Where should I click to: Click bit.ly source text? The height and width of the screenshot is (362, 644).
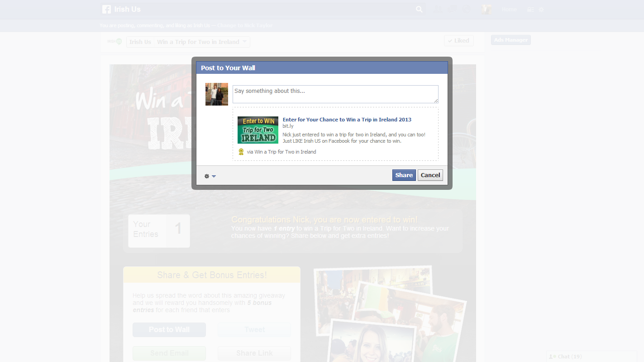point(288,126)
